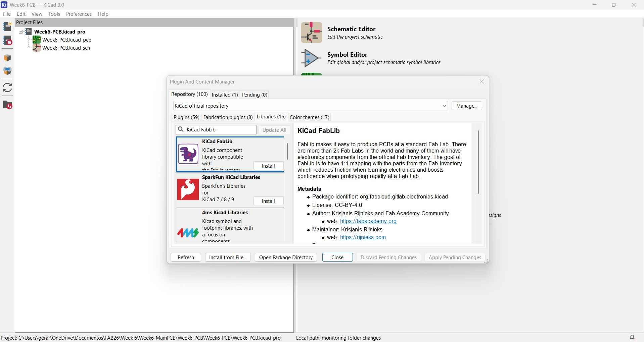Image resolution: width=644 pixels, height=342 pixels.
Task: Click the Local path: monitoring folder changes text
Action: tap(338, 338)
